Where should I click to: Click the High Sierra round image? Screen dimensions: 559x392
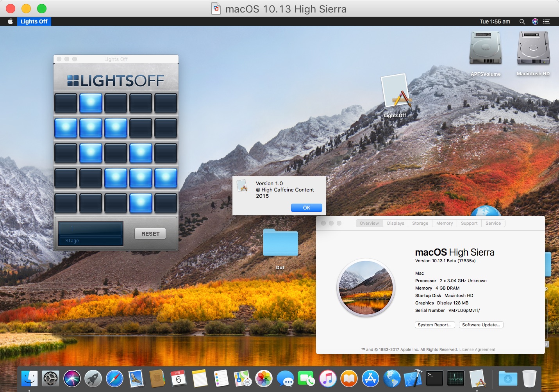366,288
